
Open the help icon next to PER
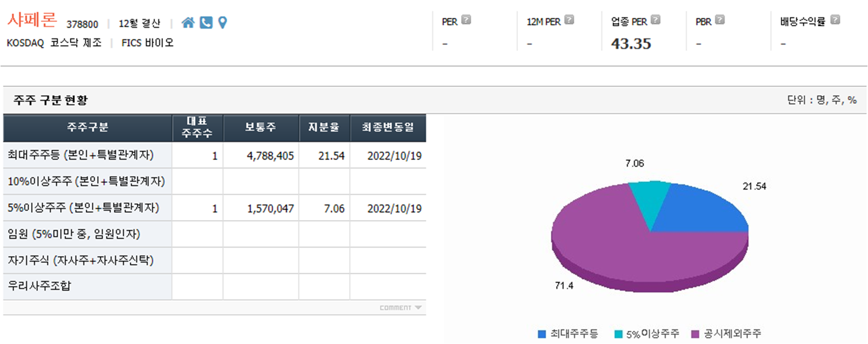coord(466,20)
